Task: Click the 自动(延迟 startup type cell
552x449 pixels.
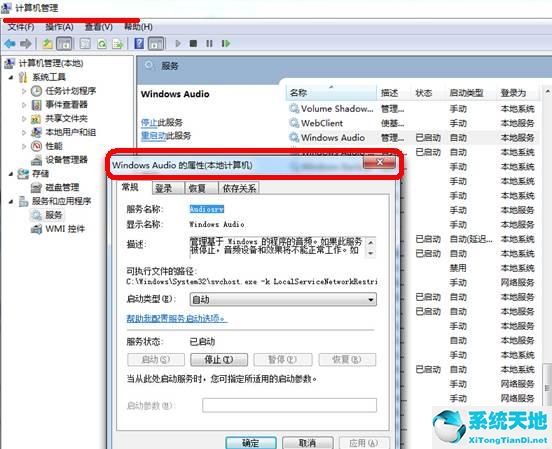Action: [471, 239]
